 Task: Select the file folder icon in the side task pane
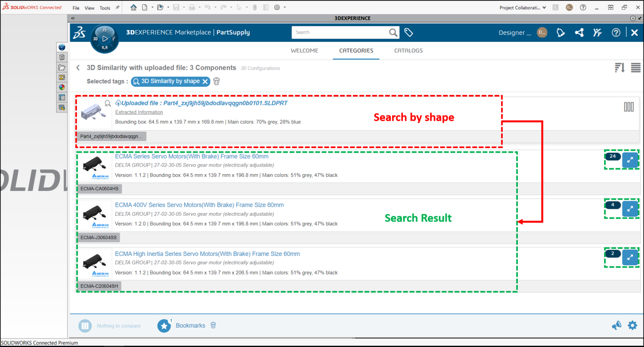tap(62, 67)
